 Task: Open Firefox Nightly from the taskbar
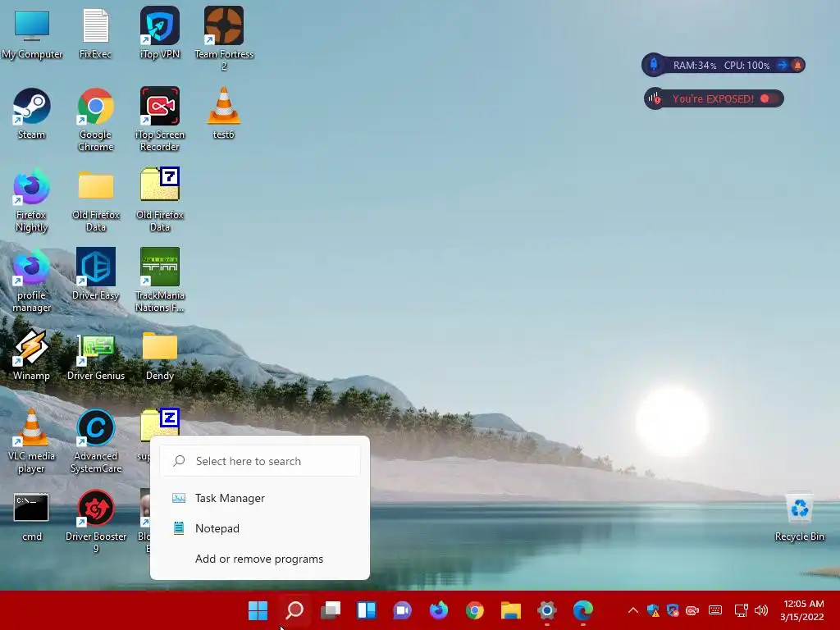pyautogui.click(x=439, y=610)
